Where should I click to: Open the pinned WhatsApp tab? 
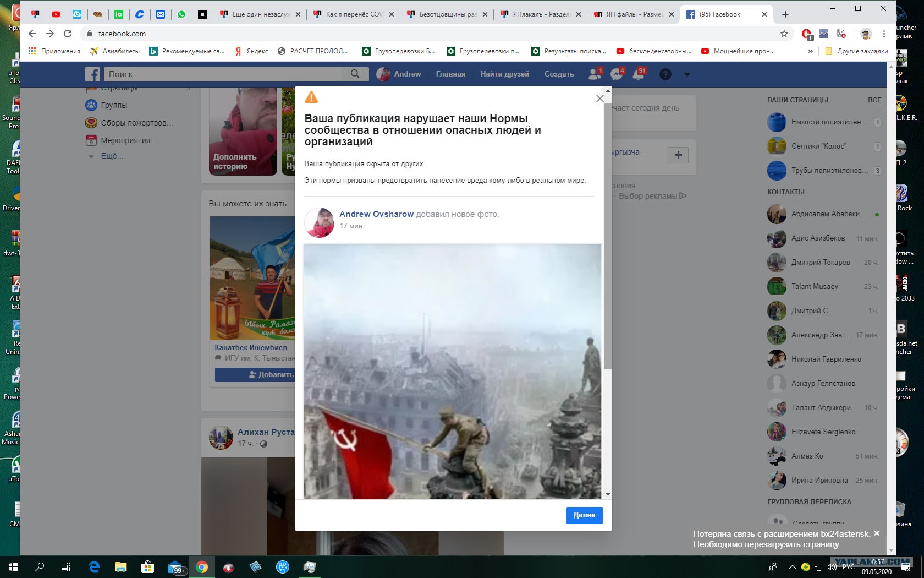tap(182, 14)
